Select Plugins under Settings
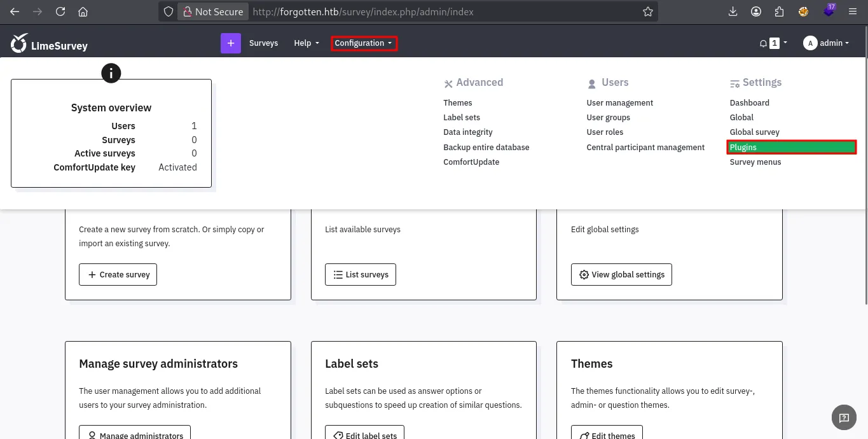This screenshot has width=868, height=439. (x=743, y=148)
